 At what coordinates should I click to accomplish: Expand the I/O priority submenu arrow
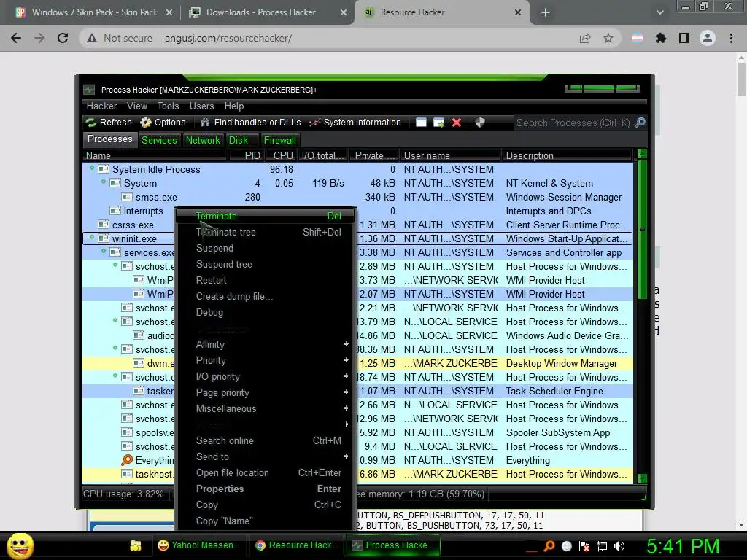[x=346, y=376]
